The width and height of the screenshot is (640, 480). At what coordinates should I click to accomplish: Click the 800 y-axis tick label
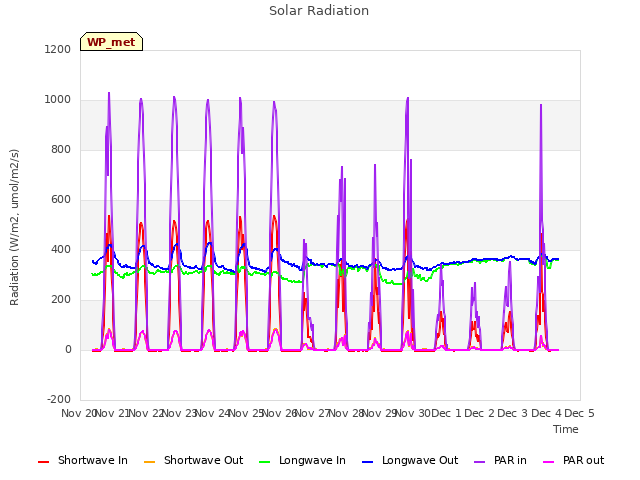(x=61, y=149)
